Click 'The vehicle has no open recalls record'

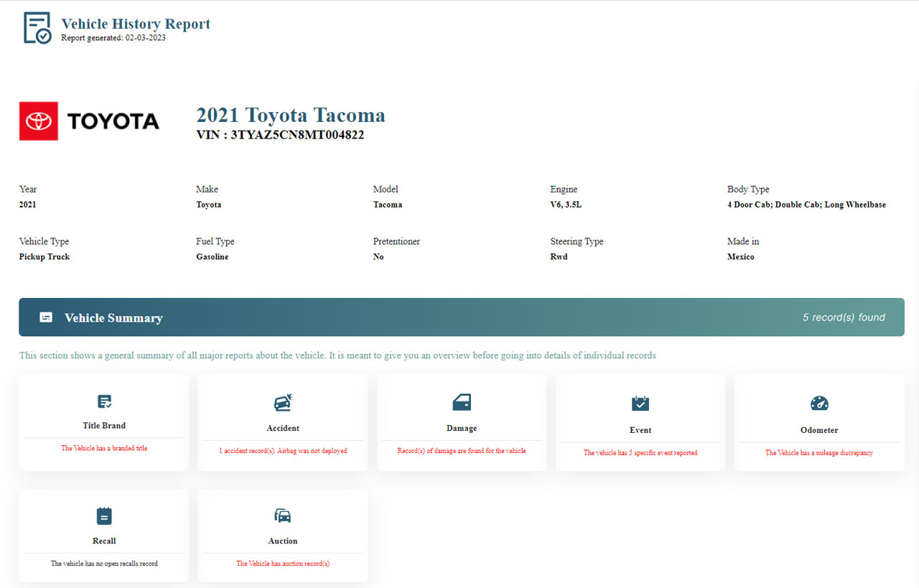pyautogui.click(x=104, y=564)
